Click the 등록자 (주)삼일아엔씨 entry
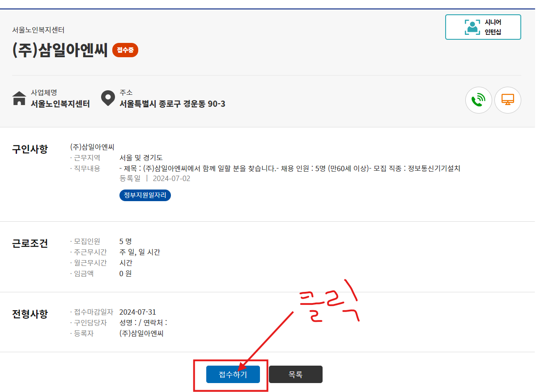Screen dimensions: 536x392 (x=141, y=333)
